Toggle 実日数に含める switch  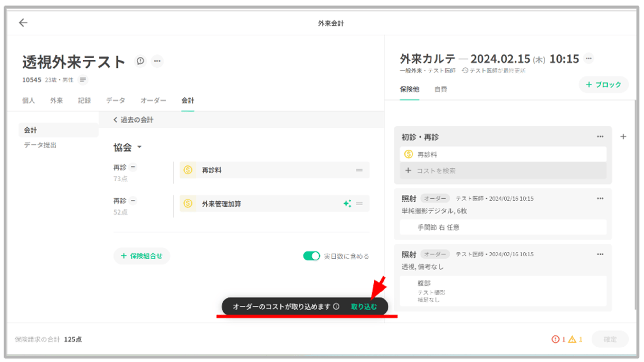pyautogui.click(x=311, y=256)
